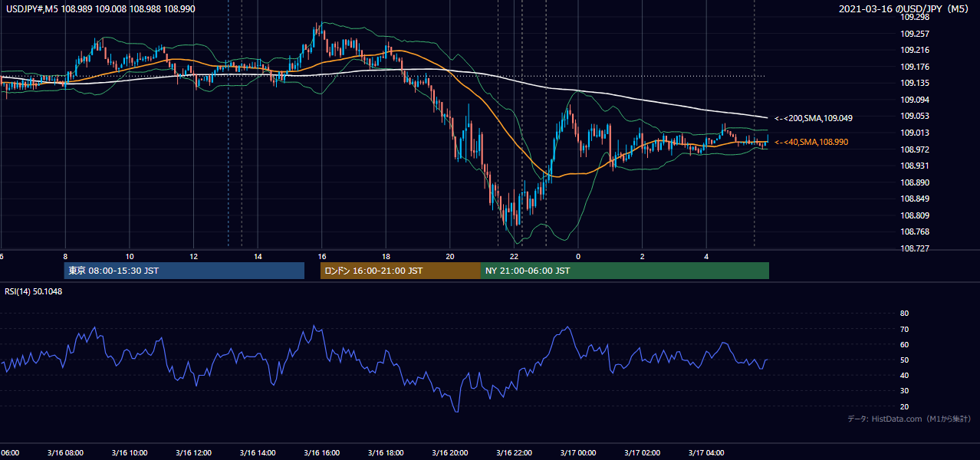Click the bottom axis label 3/16 12:00

click(x=193, y=453)
